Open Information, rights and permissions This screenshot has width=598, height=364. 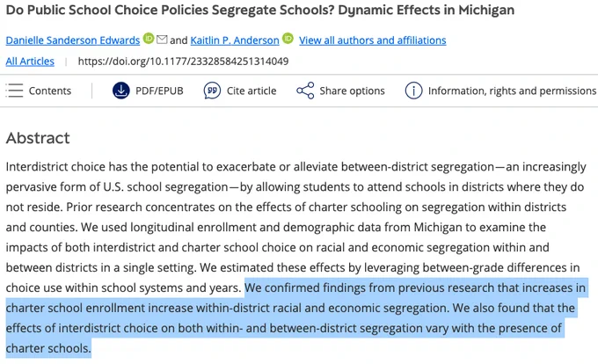pos(512,91)
